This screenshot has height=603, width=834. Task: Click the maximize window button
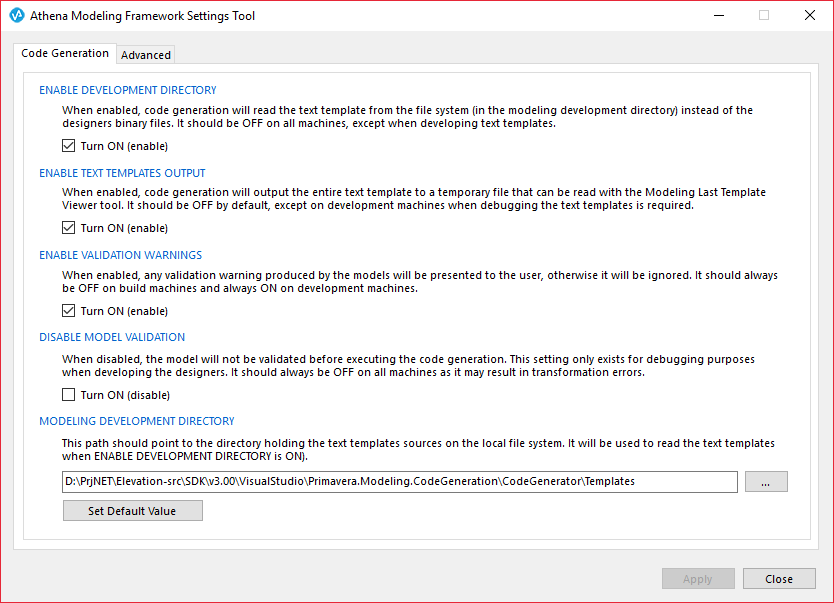coord(764,15)
